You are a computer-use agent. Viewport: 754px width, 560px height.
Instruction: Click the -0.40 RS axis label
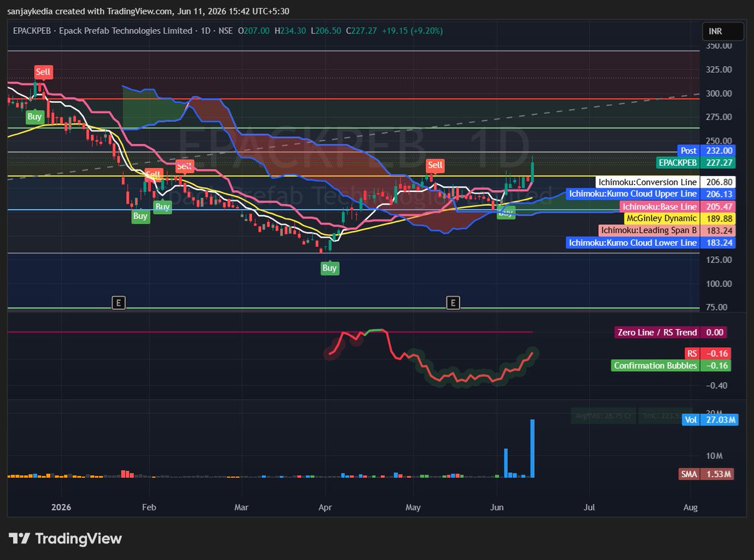click(716, 385)
